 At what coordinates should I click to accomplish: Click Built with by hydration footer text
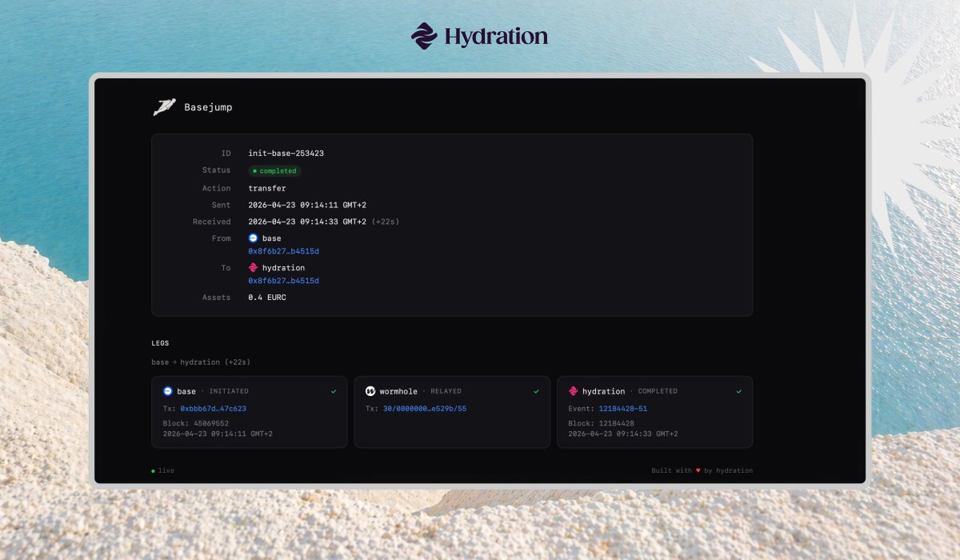click(702, 471)
